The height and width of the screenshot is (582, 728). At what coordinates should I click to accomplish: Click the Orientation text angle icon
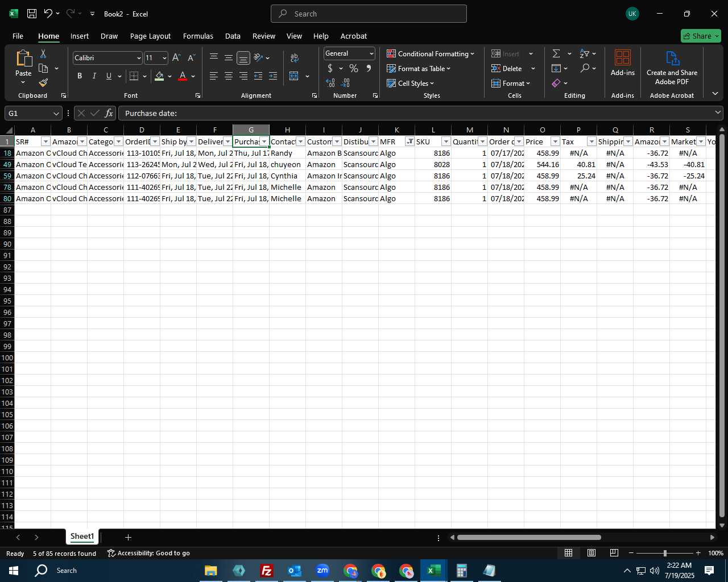[258, 57]
